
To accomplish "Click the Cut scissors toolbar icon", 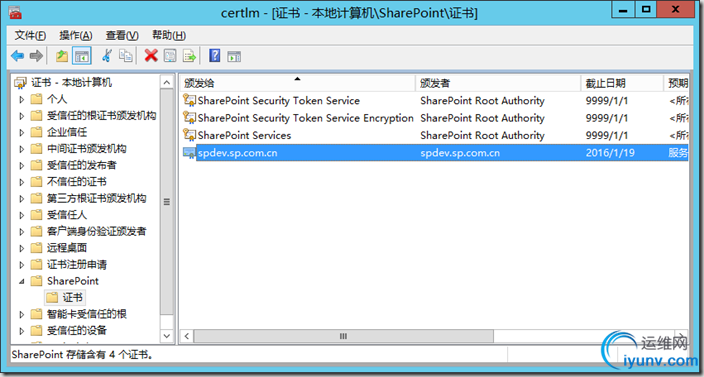I will coord(106,56).
